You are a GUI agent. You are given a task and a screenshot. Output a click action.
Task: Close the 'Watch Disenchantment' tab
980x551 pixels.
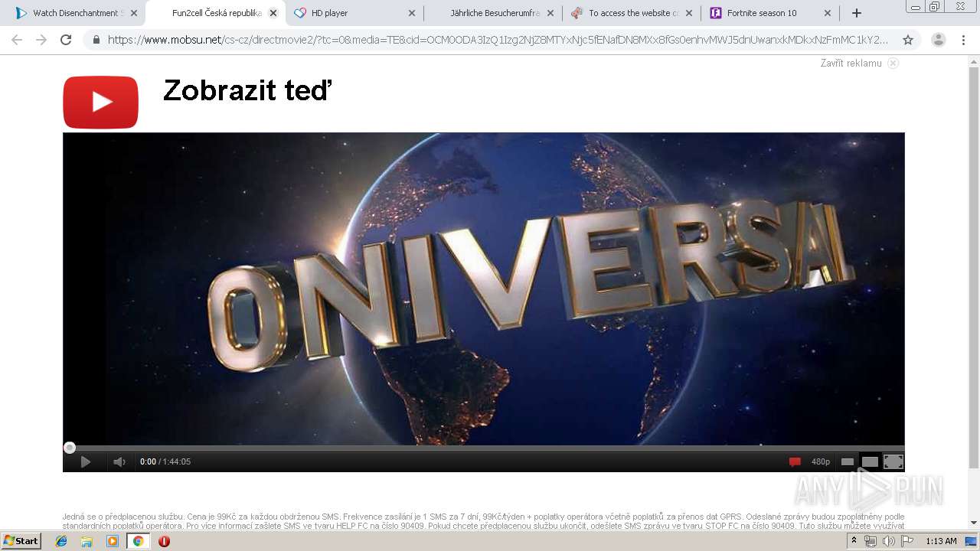[134, 13]
